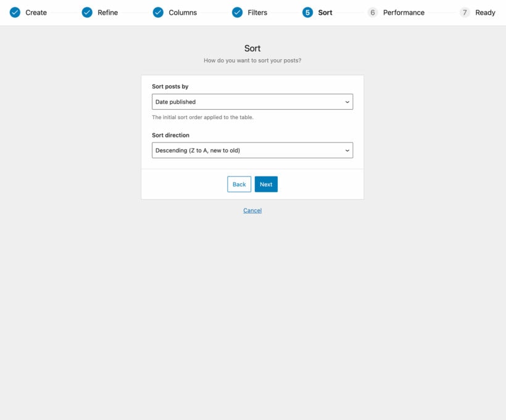Click the Performance step number circle
Image resolution: width=506 pixels, height=420 pixels.
point(373,12)
